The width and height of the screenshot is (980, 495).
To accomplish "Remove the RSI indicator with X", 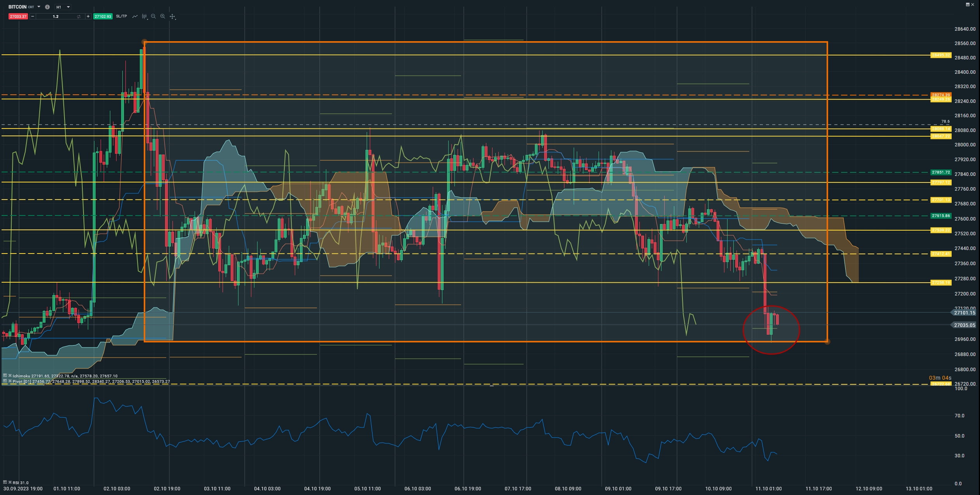I will pos(10,483).
